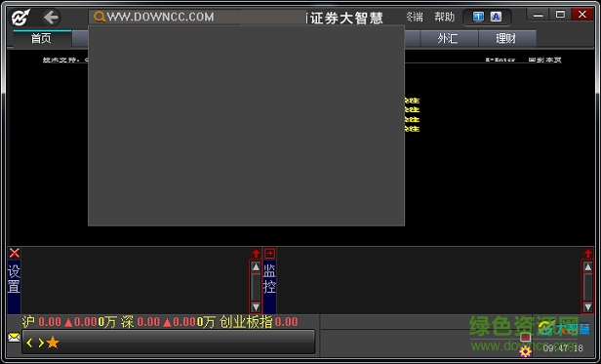This screenshot has width=601, height=364.
Task: Switch to the 外汇 tab
Action: (x=449, y=38)
